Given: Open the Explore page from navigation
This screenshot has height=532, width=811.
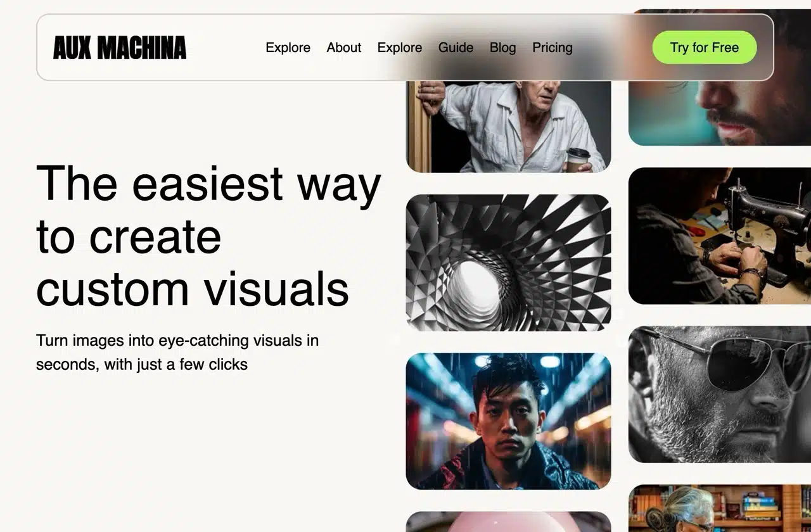Looking at the screenshot, I should click(288, 47).
